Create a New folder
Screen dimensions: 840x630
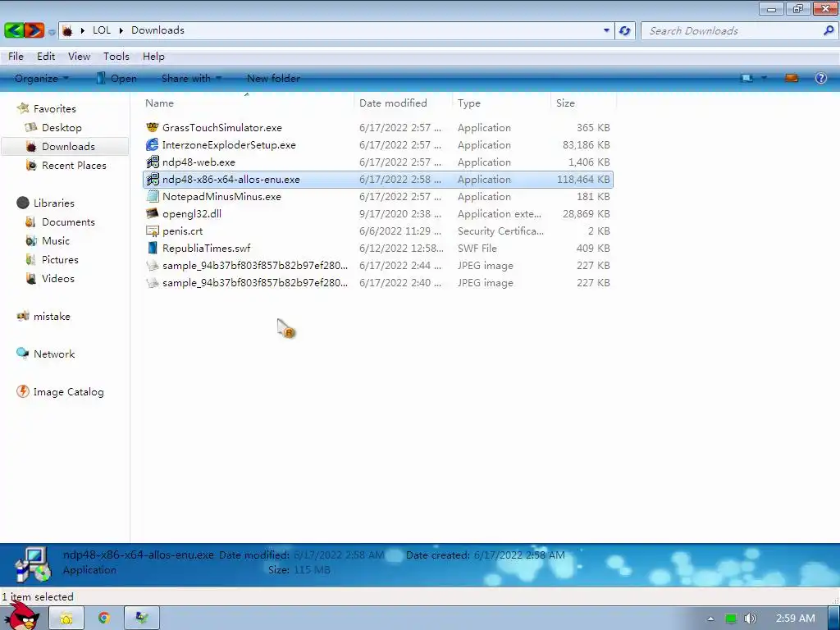click(273, 78)
